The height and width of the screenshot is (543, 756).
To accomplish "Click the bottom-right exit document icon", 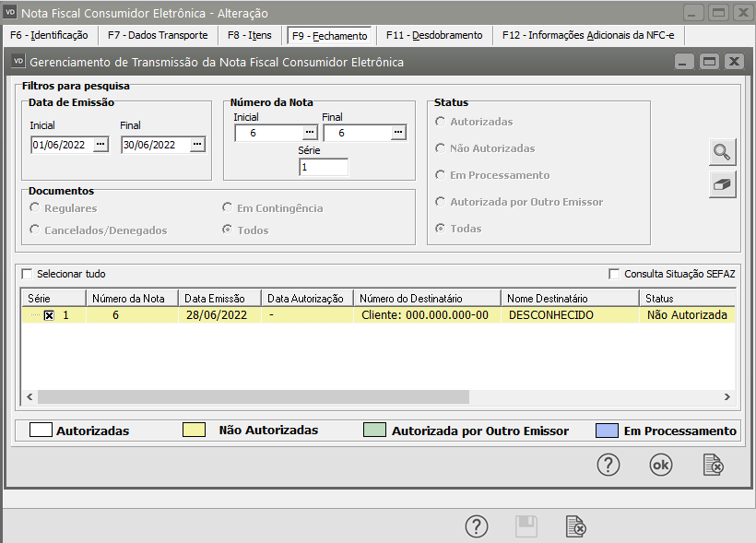I will [575, 526].
